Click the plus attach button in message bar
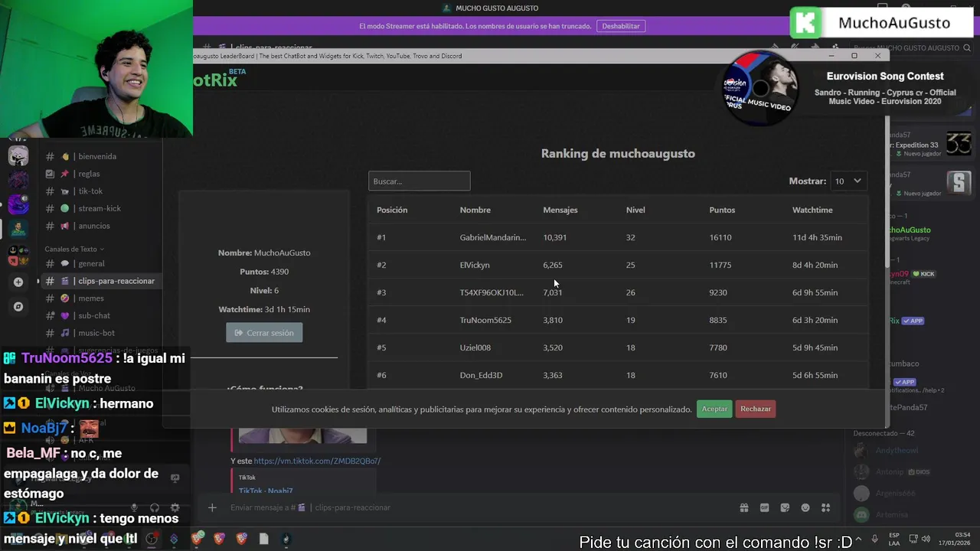 click(212, 507)
